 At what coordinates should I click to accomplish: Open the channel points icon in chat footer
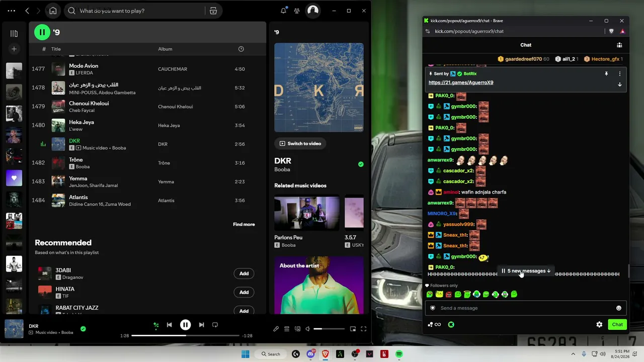(434, 324)
